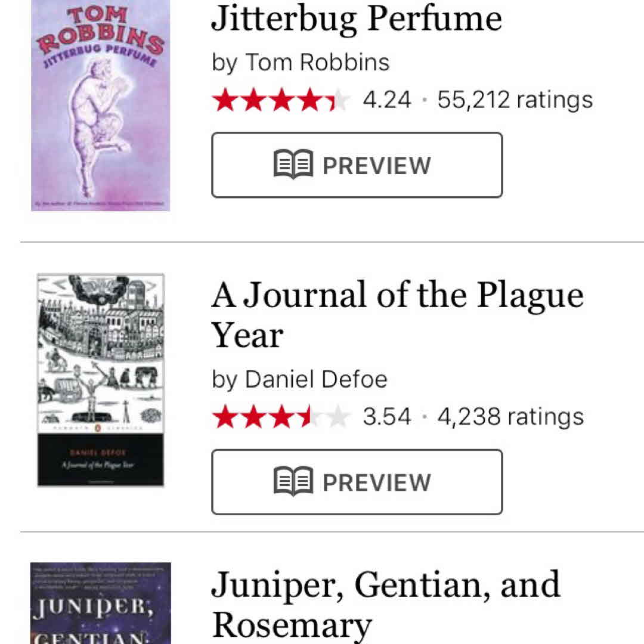Tap the first red star under Daniel Defoe
This screenshot has width=644, height=644.
pyautogui.click(x=225, y=417)
